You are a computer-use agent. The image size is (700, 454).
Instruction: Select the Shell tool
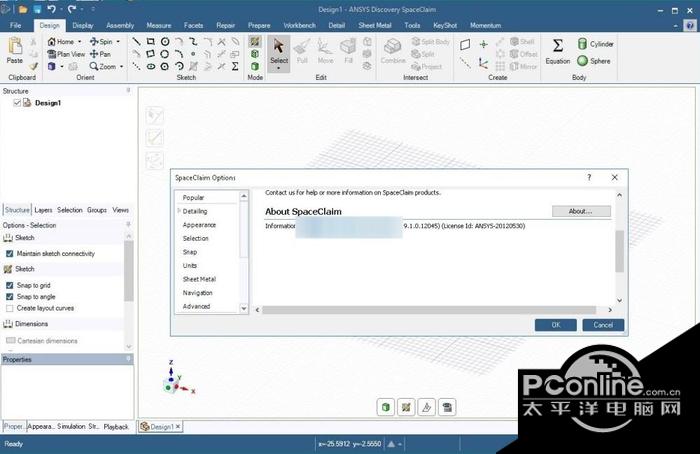tap(522, 42)
